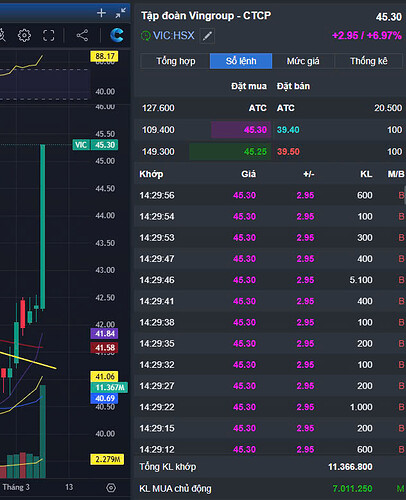Click KL MUA chủ động value 7.011.250

click(352, 489)
